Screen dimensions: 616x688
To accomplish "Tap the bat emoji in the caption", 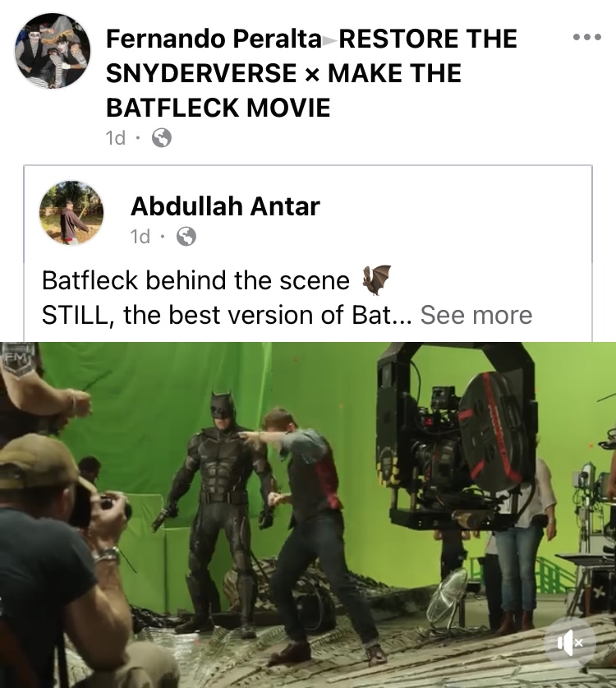I will 376,279.
